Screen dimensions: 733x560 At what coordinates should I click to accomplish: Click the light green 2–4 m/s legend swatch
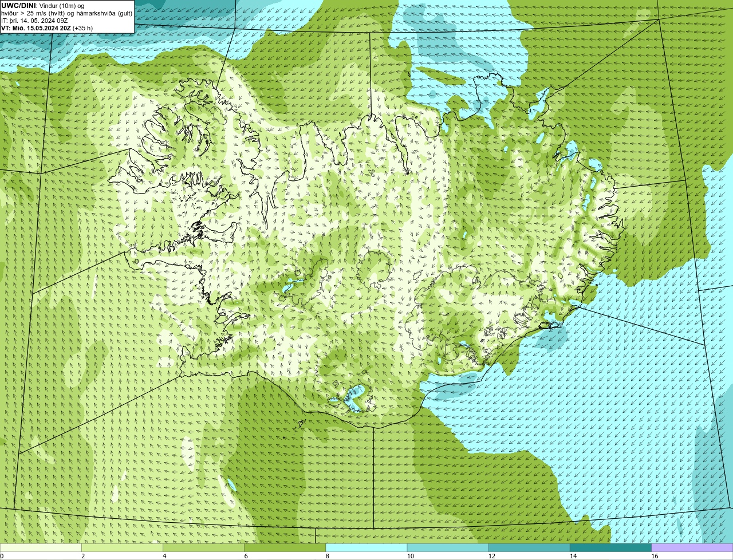122,547
